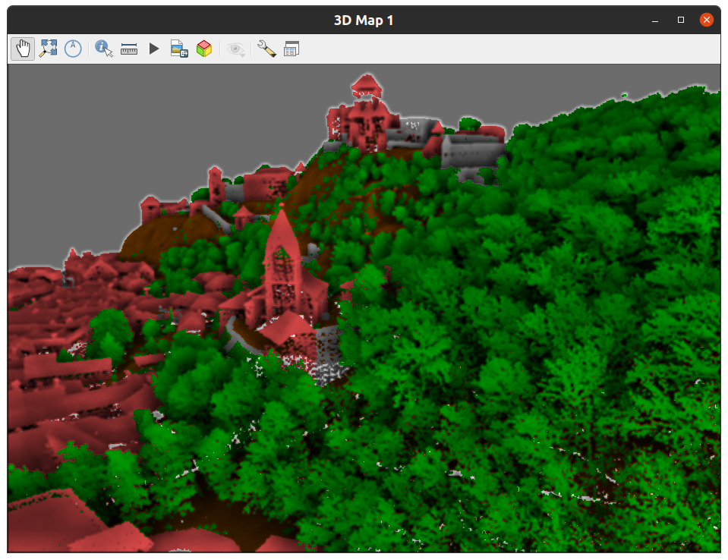Image resolution: width=728 pixels, height=560 pixels.
Task: Click the Options panel icon on the toolbar
Action: [x=292, y=48]
